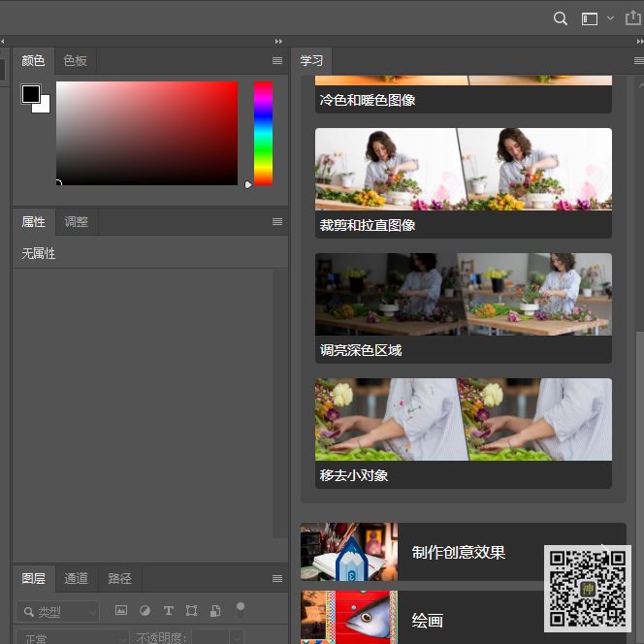This screenshot has height=644, width=644.
Task: Click the workspace switcher icon
Action: (x=590, y=18)
